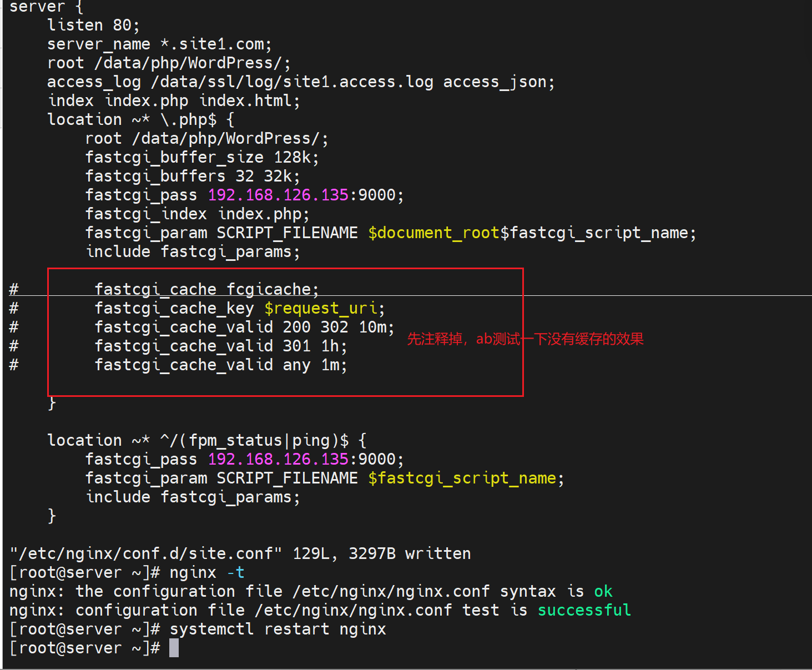The height and width of the screenshot is (670, 812).
Task: Click the site1.access.log path text
Action: coord(292,82)
